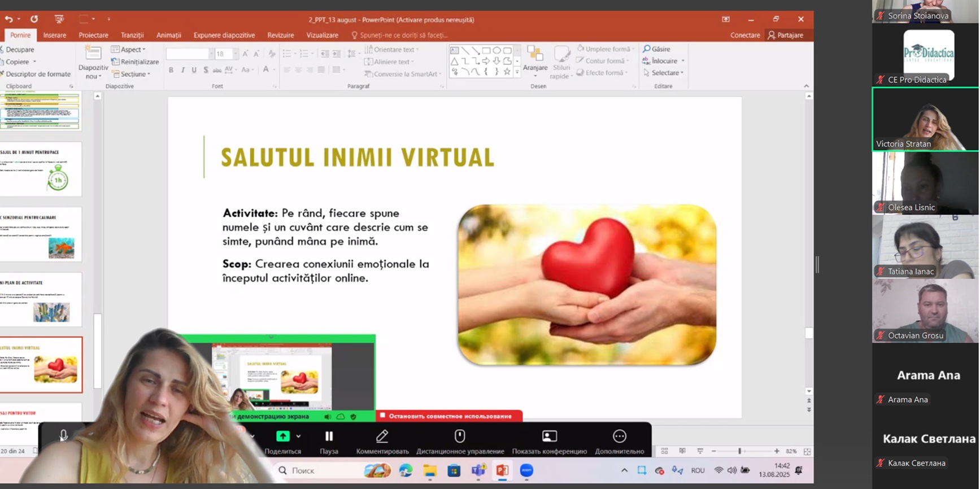This screenshot has width=980, height=489.
Task: Click the Zoom annotate (Комментировать) pencil icon
Action: coord(382,436)
